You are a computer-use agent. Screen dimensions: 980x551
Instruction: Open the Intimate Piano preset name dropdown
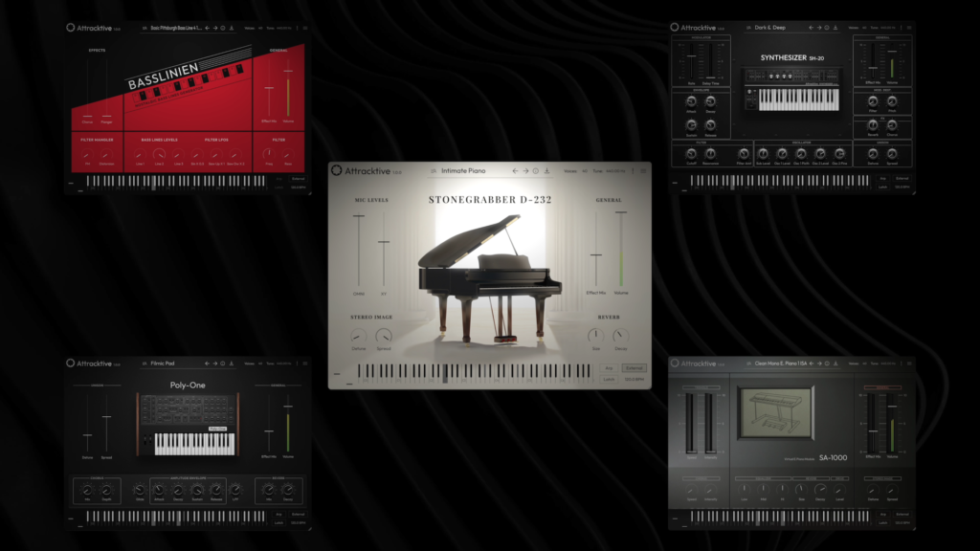pyautogui.click(x=464, y=171)
